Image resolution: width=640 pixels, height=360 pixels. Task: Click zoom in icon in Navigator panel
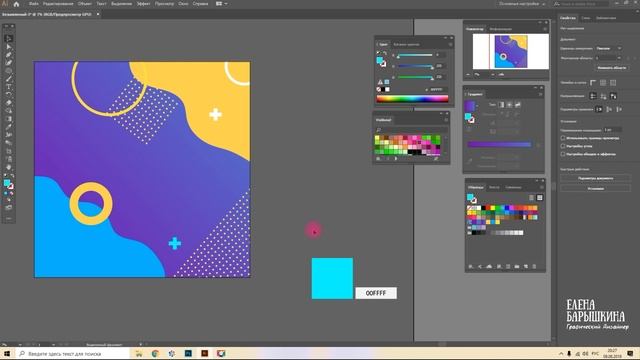[501, 75]
